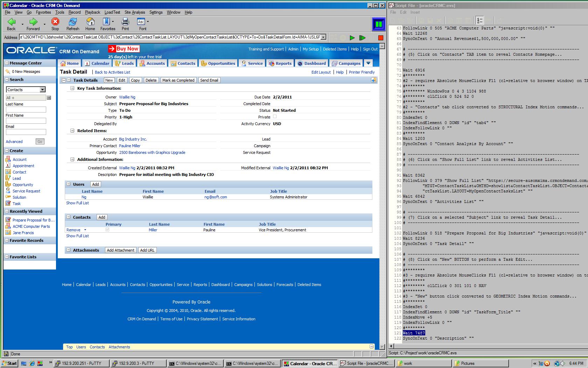This screenshot has width=588, height=368.
Task: Collapse the Search sidebar section
Action: [7, 80]
